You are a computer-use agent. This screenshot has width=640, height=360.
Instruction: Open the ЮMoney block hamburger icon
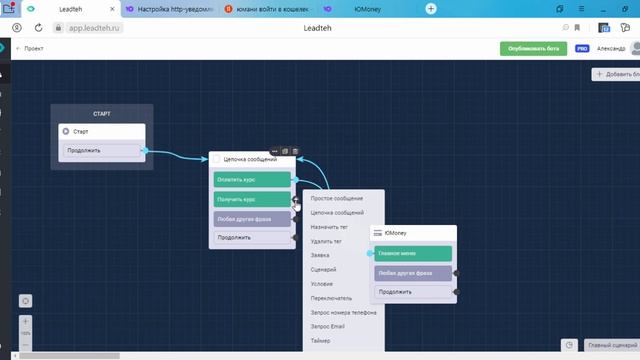point(378,233)
